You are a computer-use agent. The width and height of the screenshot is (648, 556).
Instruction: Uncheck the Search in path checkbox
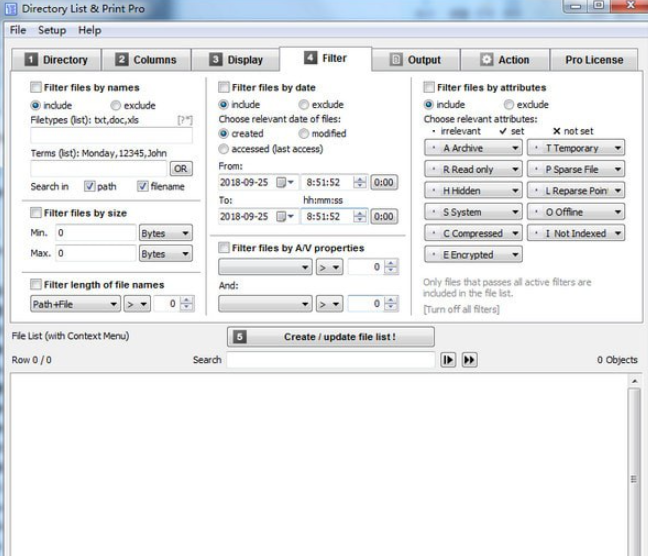coord(89,186)
